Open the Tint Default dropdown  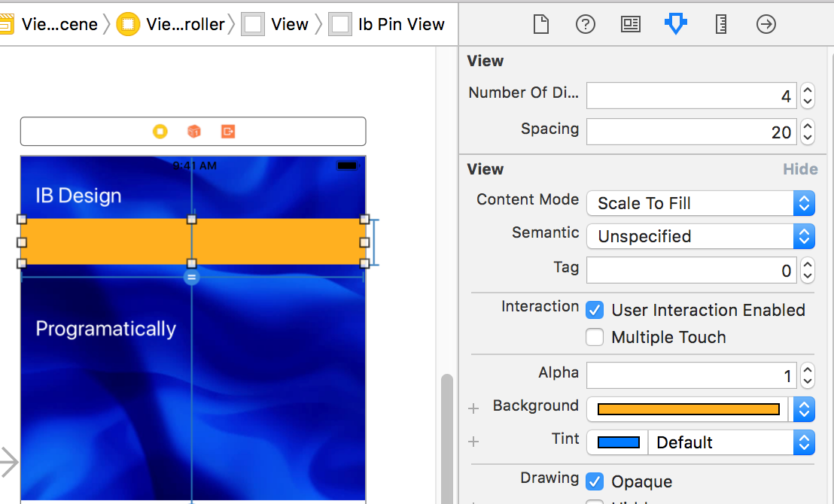click(x=732, y=442)
